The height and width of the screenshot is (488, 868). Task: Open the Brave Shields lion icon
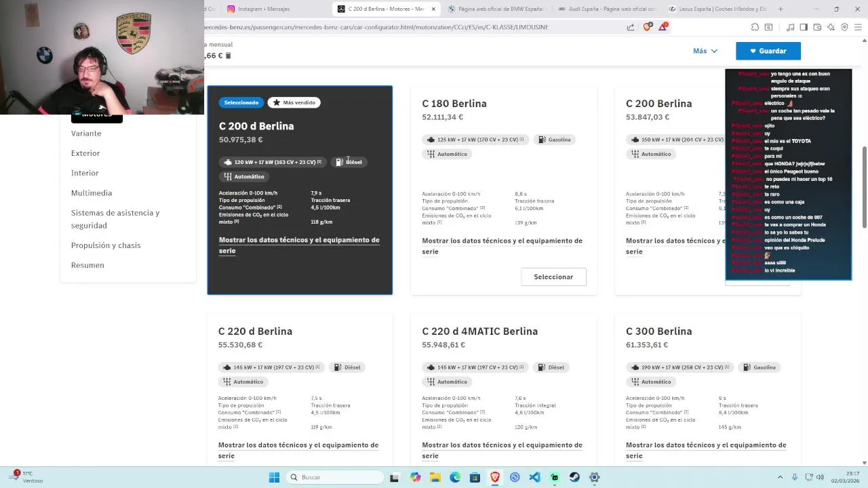[647, 27]
